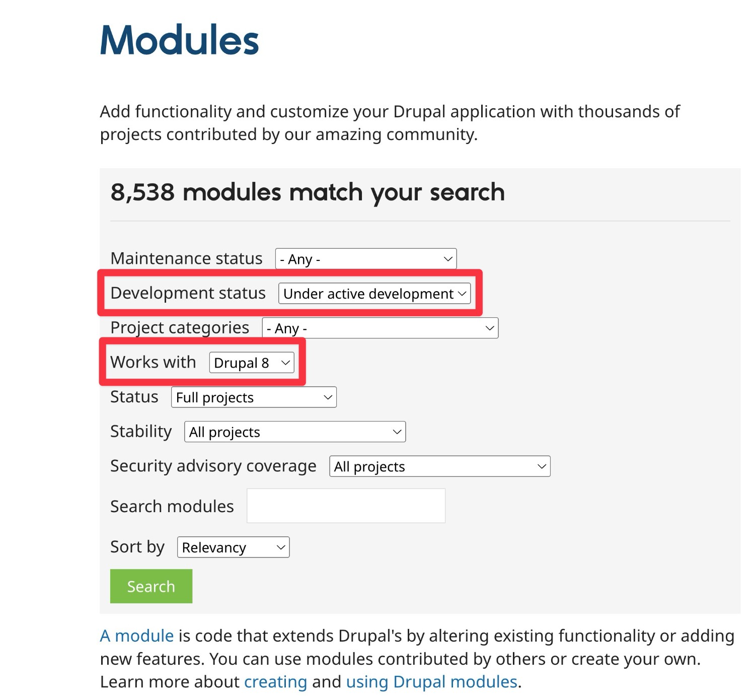755x700 pixels.
Task: Click the Search modules label
Action: (x=172, y=506)
